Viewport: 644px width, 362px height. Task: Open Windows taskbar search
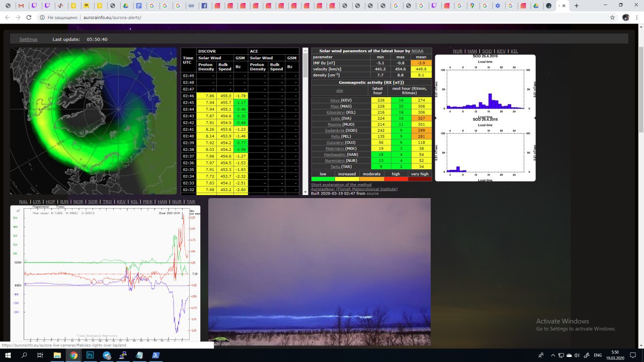[x=24, y=355]
